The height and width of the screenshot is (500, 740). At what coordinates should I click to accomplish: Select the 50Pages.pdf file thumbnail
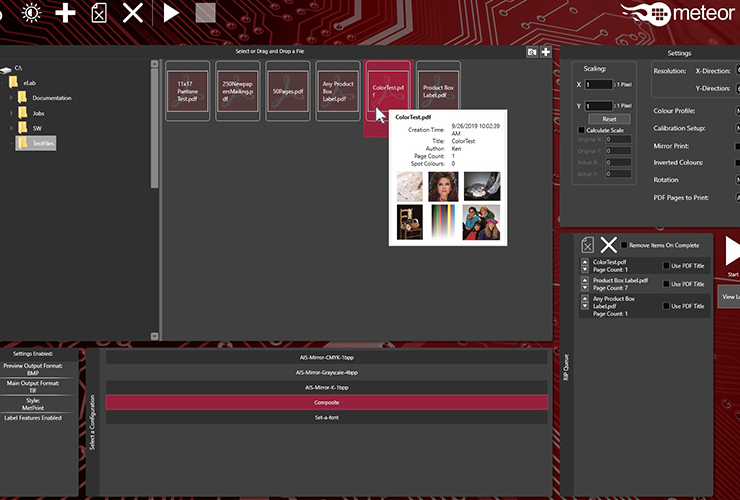[287, 91]
